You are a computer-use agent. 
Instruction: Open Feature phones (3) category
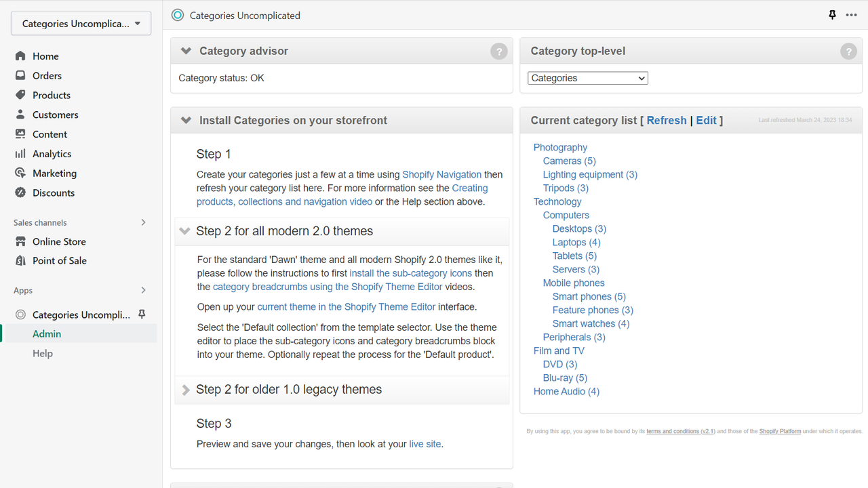pos(593,310)
